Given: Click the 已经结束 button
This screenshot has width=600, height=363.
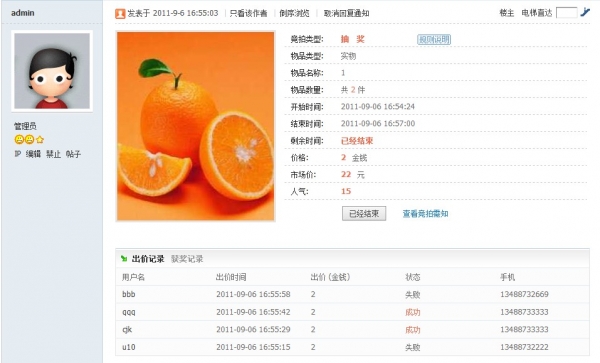Looking at the screenshot, I should point(364,213).
